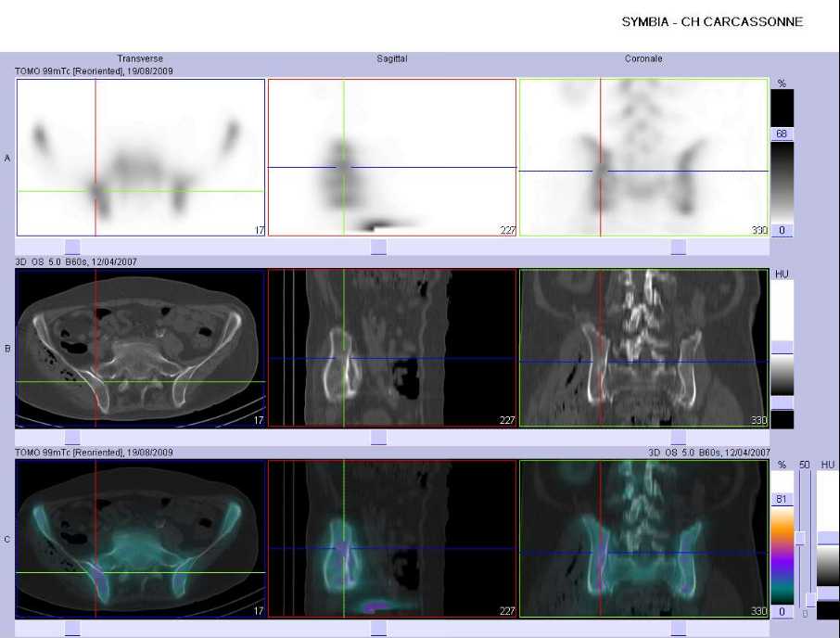Click the fusion blend slider handle at 50

pos(800,539)
